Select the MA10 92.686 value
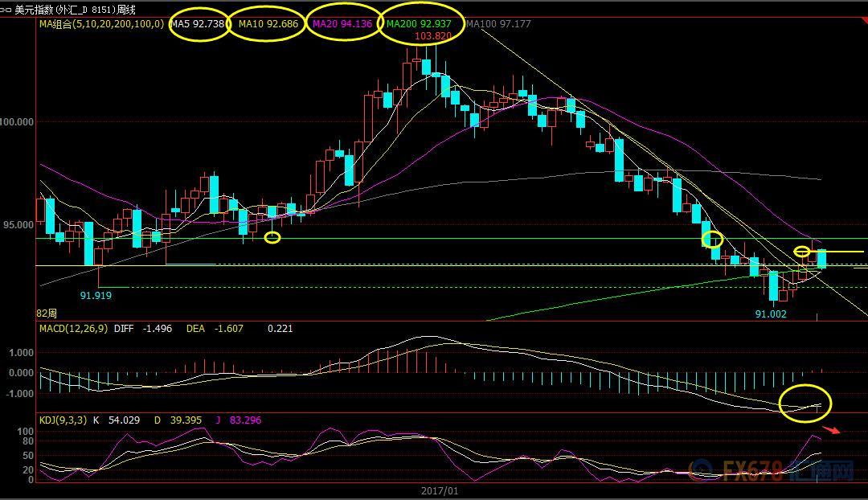 point(268,24)
